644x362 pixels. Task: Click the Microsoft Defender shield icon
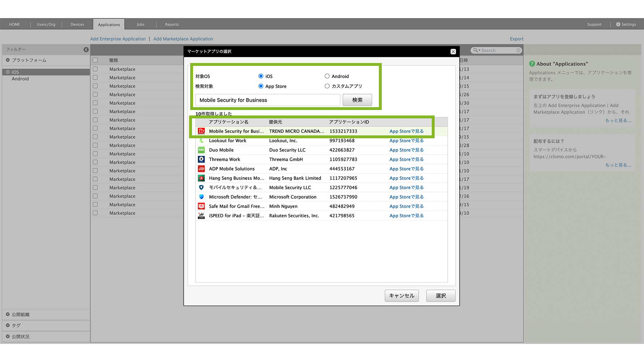pyautogui.click(x=201, y=197)
